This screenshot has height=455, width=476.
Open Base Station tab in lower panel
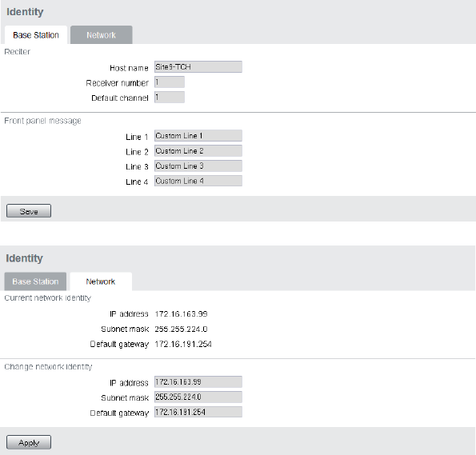tap(35, 281)
